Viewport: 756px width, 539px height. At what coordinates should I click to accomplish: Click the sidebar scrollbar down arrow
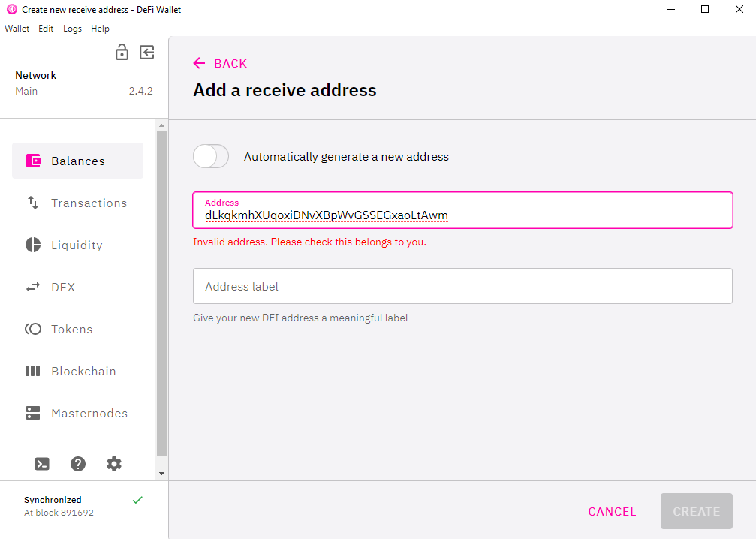[161, 474]
